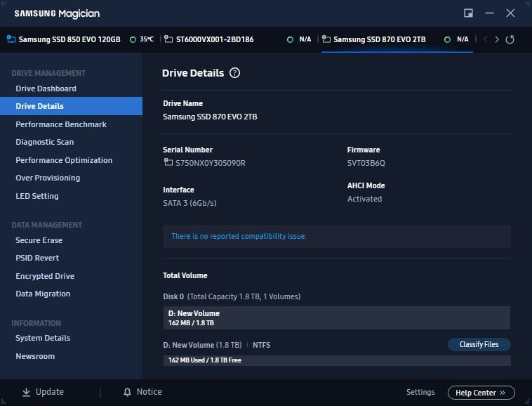Image resolution: width=532 pixels, height=406 pixels.
Task: Click the Update download icon
Action: (26, 392)
